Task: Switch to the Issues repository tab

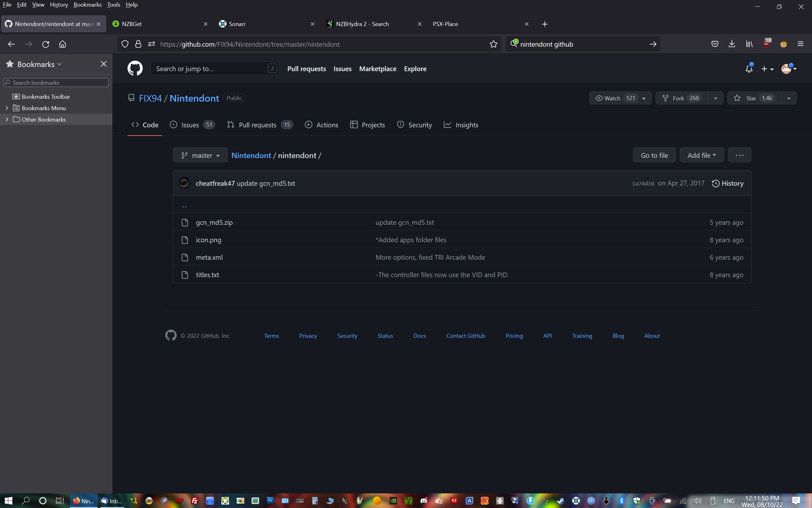Action: (192, 125)
